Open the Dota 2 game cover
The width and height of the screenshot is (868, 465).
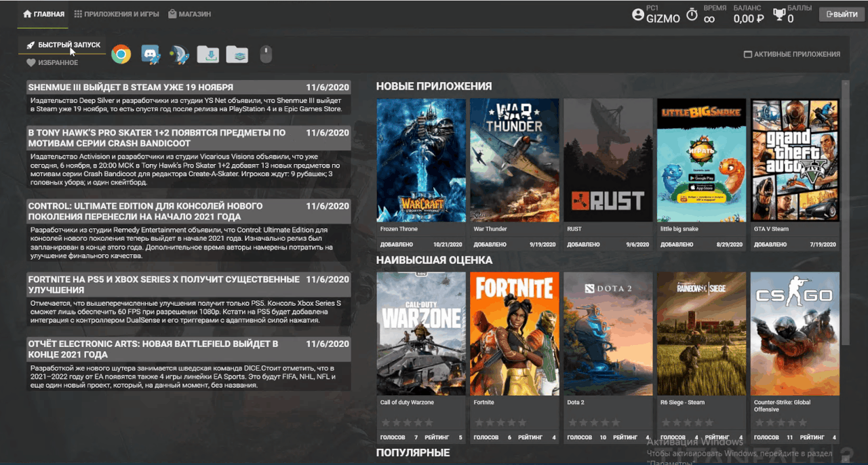point(608,333)
